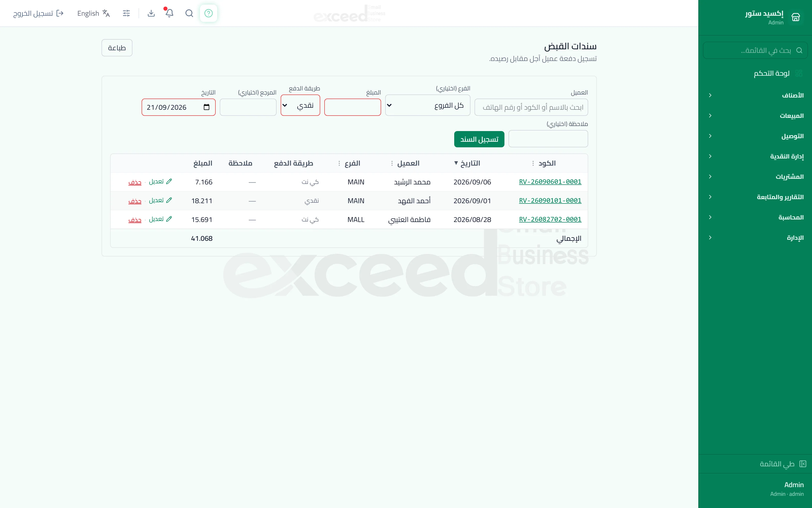Screen dimensions: 812x508
Task: Expand إدارة النقدية sidebar section
Action: pos(755,156)
